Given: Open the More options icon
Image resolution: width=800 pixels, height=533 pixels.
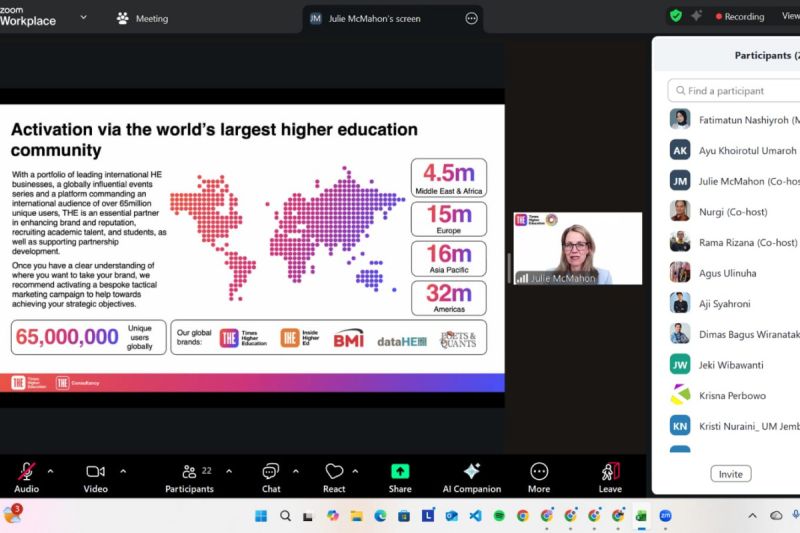Looking at the screenshot, I should pyautogui.click(x=539, y=471).
